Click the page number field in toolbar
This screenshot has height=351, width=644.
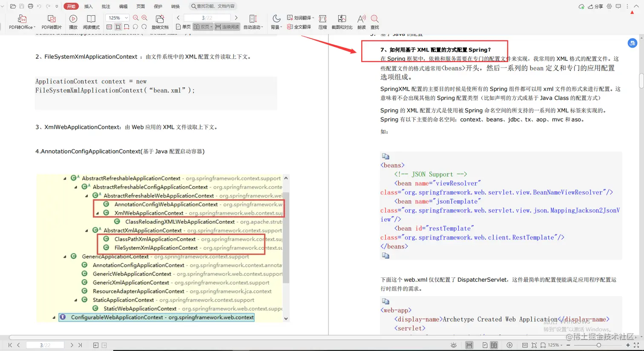click(207, 18)
